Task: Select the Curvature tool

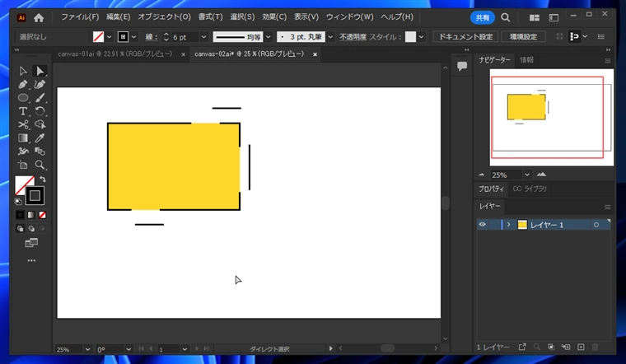Action: click(40, 85)
